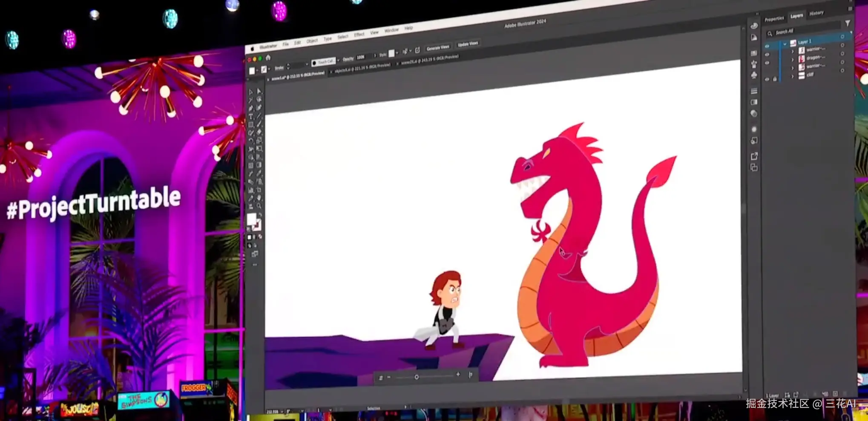Image resolution: width=868 pixels, height=421 pixels.
Task: Select the Direct Selection tool
Action: pyautogui.click(x=259, y=91)
